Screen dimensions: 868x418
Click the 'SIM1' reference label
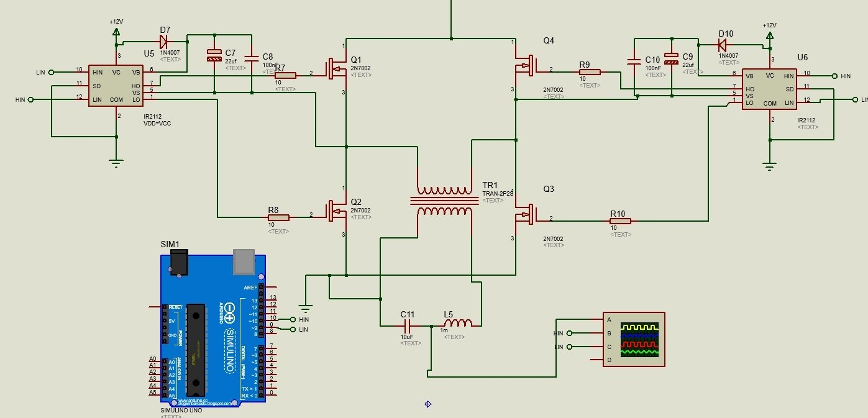pos(170,244)
